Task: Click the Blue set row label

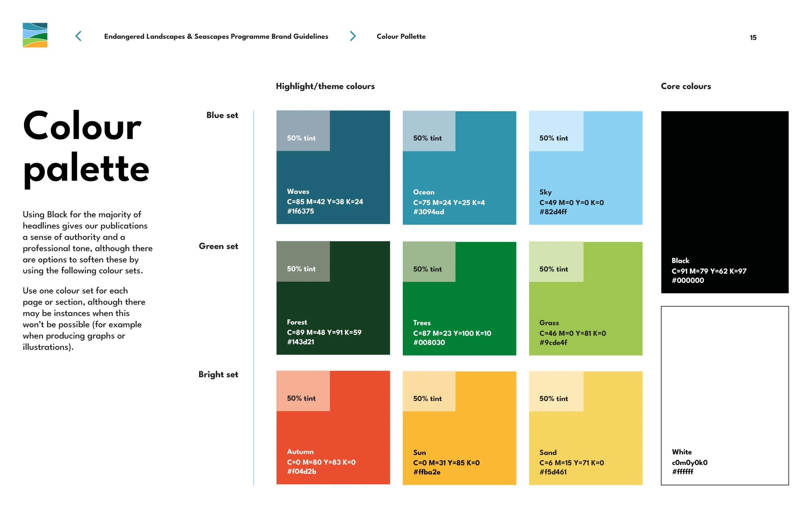Action: coord(222,115)
